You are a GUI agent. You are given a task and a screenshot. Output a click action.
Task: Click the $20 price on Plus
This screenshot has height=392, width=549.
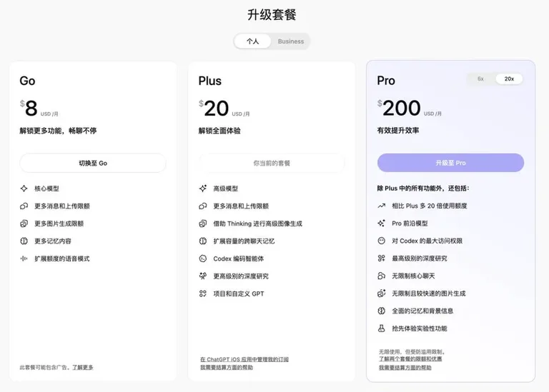(x=214, y=108)
